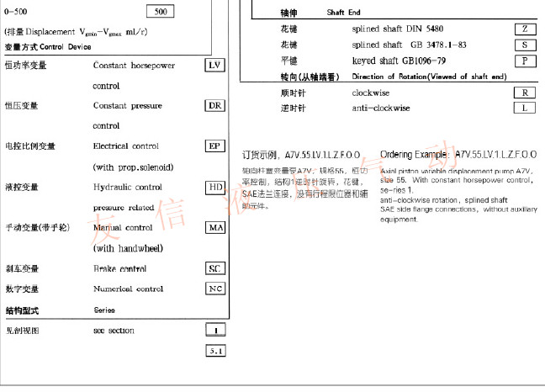Click the Chinese label '手动变量(带手轮)'

click(38, 228)
